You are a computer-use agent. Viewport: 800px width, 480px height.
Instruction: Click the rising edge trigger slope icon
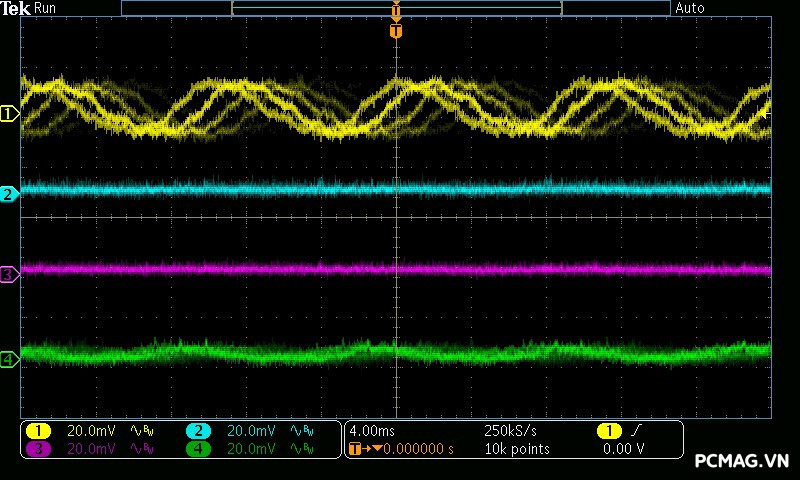coord(634,431)
